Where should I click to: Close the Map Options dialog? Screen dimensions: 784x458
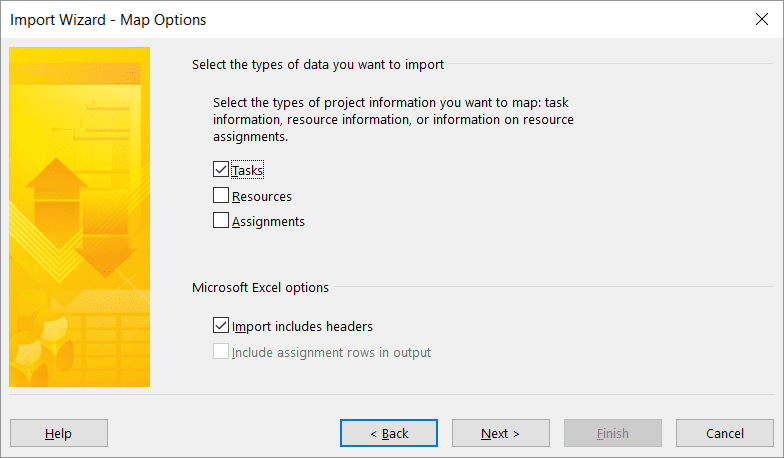point(762,20)
